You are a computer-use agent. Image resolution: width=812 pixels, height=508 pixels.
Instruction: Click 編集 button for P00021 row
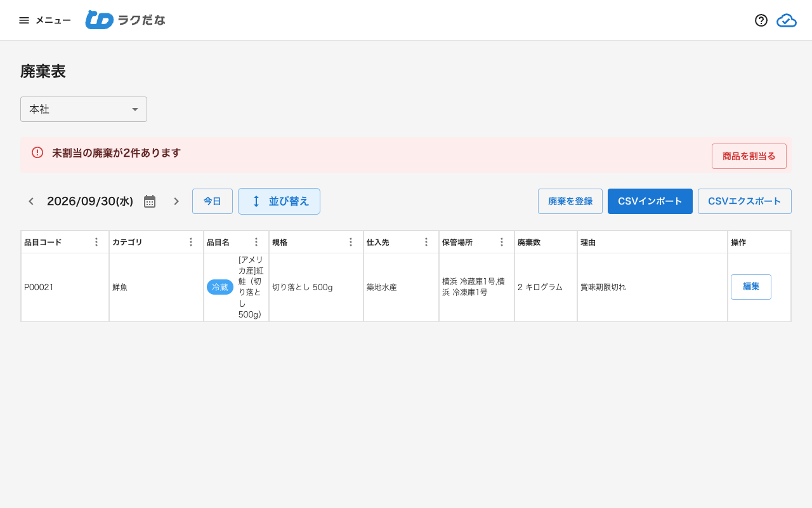click(751, 287)
